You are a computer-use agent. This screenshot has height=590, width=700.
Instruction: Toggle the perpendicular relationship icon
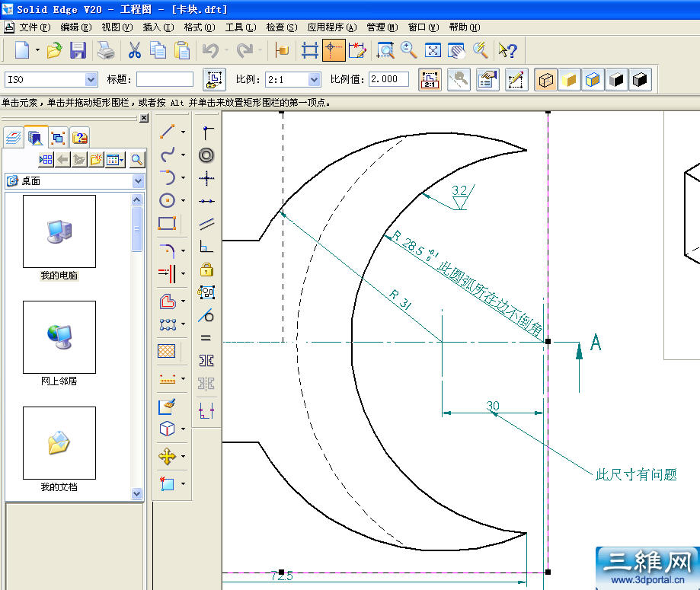(206, 247)
